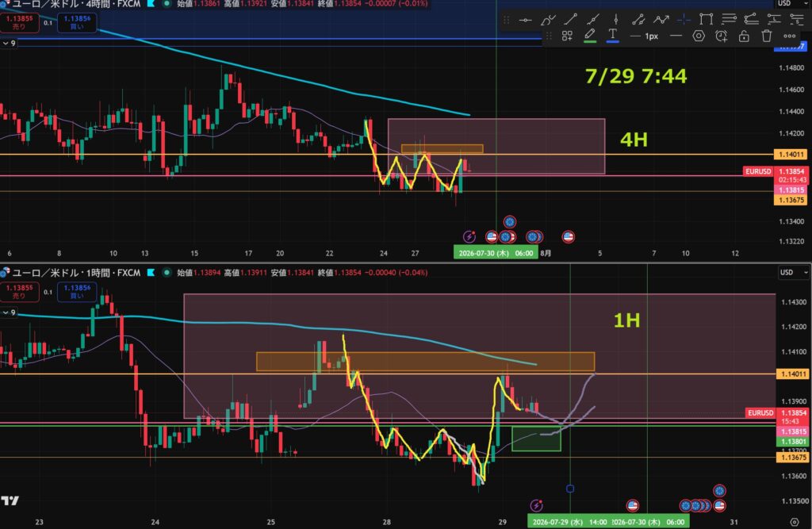This screenshot has height=529, width=812.
Task: Click the topmost EU event icon on 1-hour chart
Action: (719, 491)
